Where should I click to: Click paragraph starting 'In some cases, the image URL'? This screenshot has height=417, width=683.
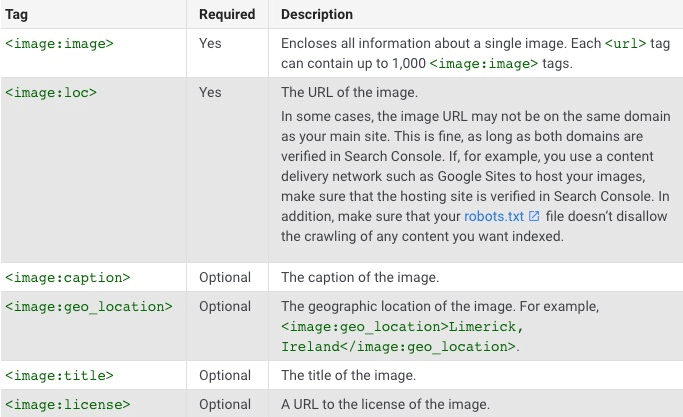coord(476,176)
